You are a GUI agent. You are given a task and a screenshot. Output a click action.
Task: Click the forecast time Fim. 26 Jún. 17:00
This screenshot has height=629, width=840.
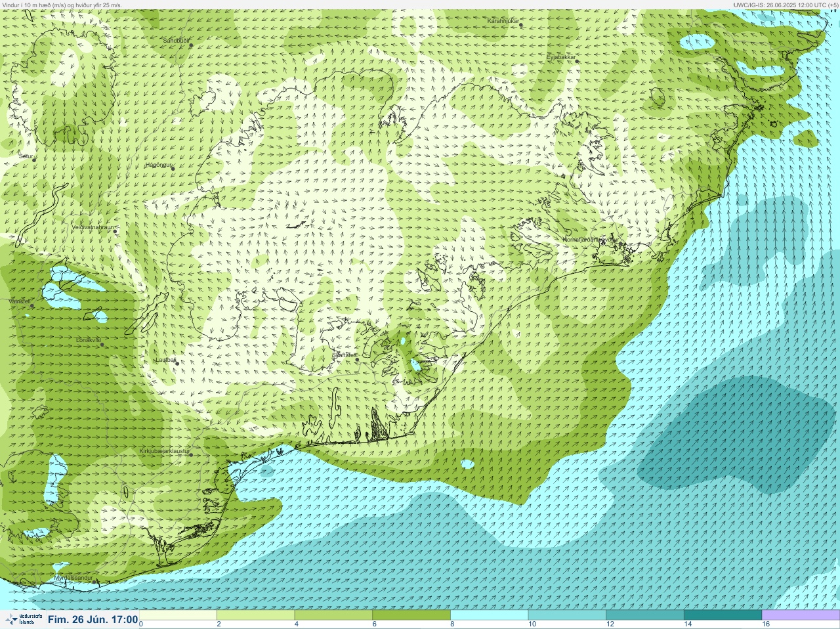pos(93,619)
